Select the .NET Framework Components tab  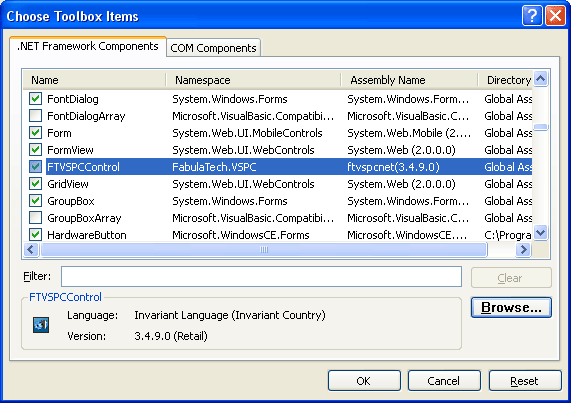point(88,46)
